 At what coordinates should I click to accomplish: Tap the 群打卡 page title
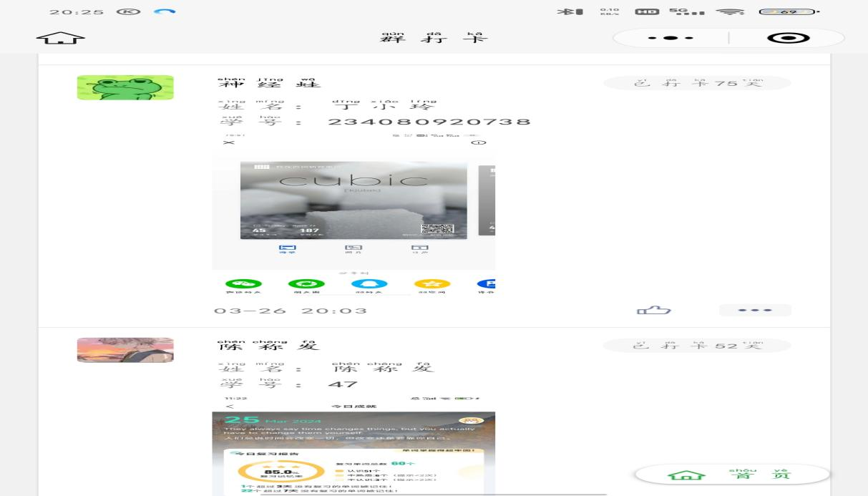click(434, 37)
